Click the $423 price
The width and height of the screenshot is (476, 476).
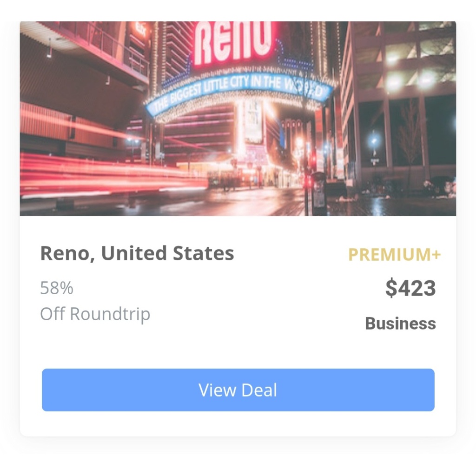pos(410,288)
